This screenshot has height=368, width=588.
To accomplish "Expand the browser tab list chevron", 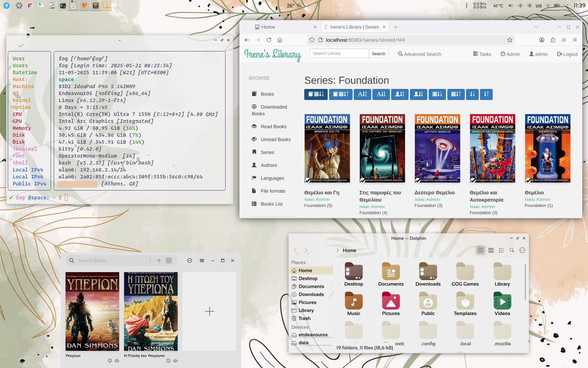I will [x=536, y=27].
